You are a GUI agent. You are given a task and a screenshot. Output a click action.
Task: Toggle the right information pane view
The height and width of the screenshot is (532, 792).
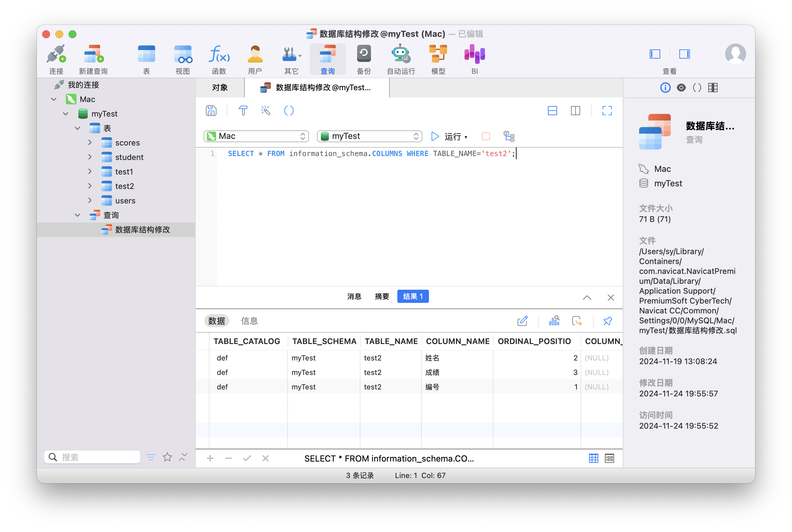(684, 54)
